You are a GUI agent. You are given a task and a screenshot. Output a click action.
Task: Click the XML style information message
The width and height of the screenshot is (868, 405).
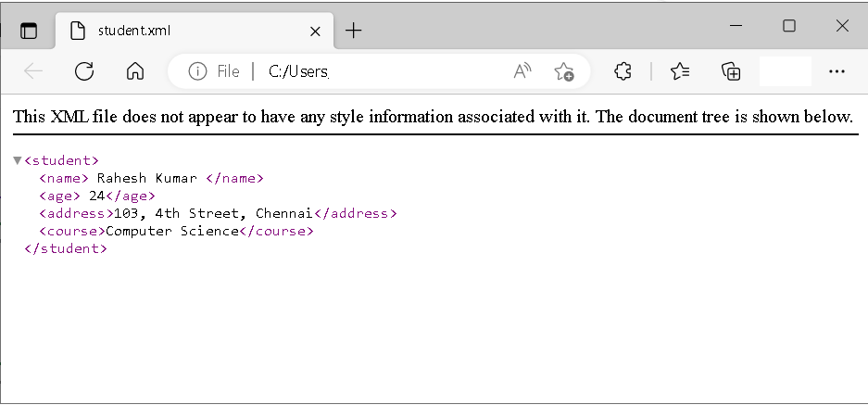(x=433, y=117)
